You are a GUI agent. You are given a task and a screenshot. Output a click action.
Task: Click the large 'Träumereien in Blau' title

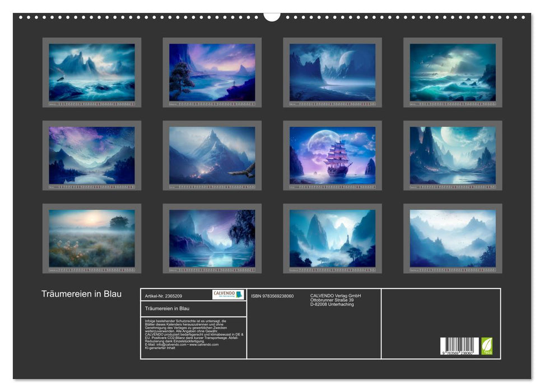[82, 294]
